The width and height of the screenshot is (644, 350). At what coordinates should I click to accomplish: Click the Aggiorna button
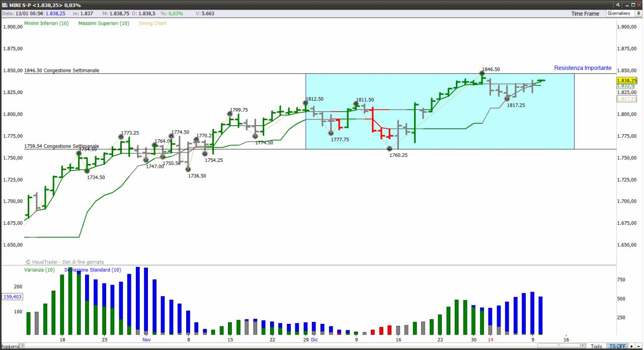tap(10, 346)
